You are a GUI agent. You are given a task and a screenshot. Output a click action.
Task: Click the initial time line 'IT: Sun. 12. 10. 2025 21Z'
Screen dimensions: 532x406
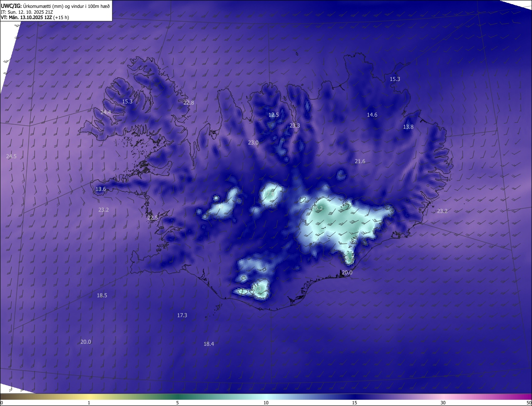[x=27, y=12]
